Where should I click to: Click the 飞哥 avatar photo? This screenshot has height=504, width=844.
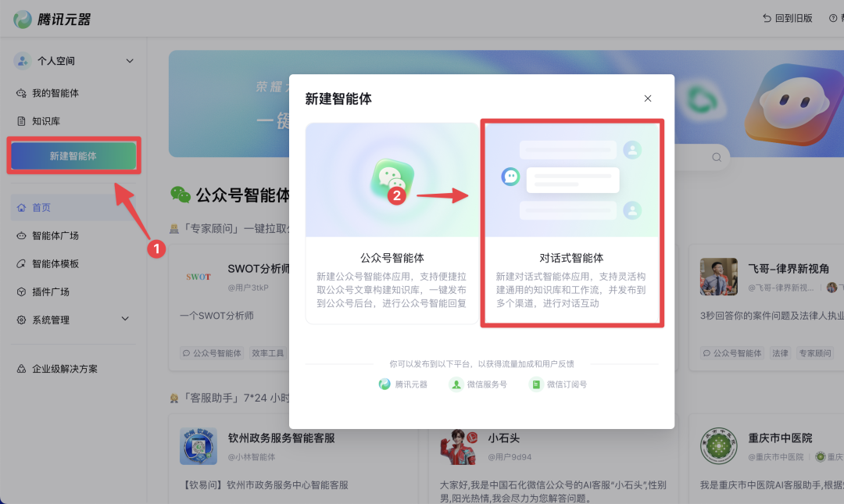coord(719,277)
